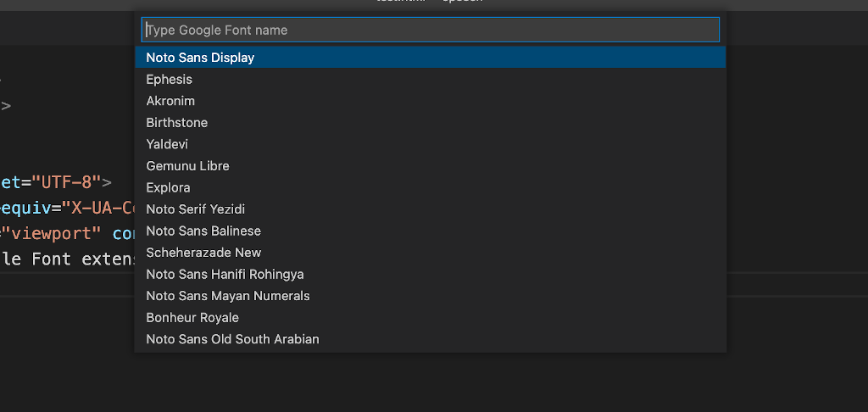Screen dimensions: 868x412
Task: Click "viewport" text in editor code
Action: [51, 233]
